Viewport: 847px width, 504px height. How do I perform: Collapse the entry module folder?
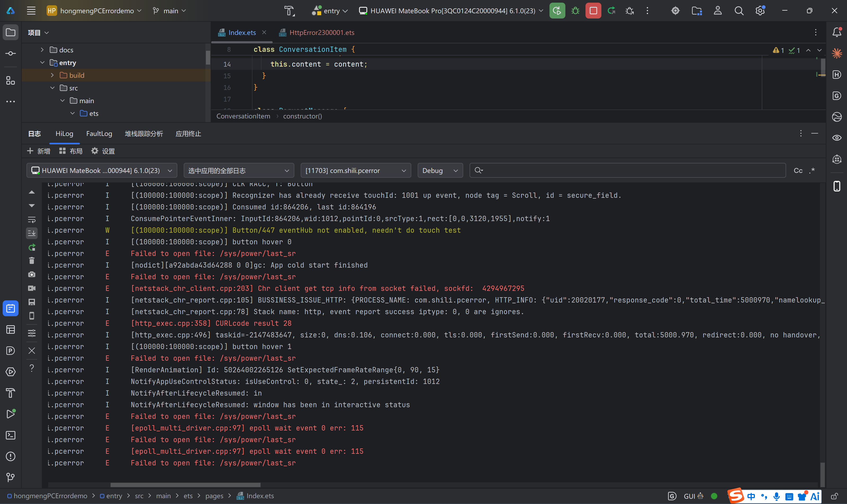tap(42, 62)
